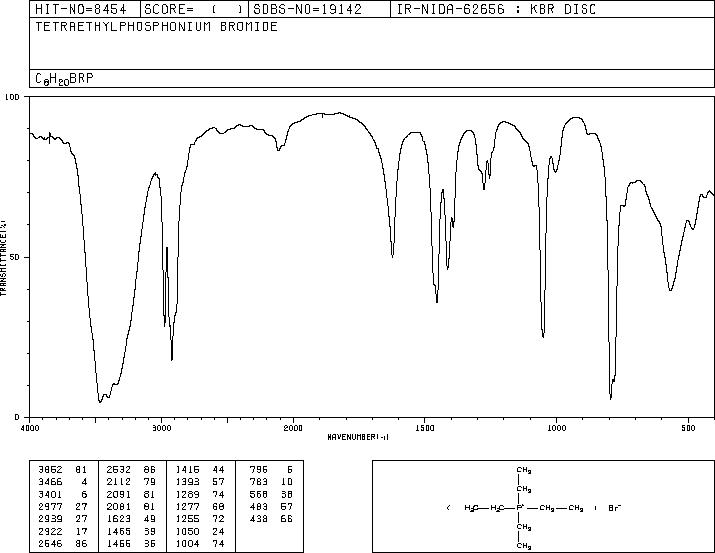Click the 0 tick on the transmittance axis
Image resolution: width=715 pixels, height=553 pixels.
point(17,417)
